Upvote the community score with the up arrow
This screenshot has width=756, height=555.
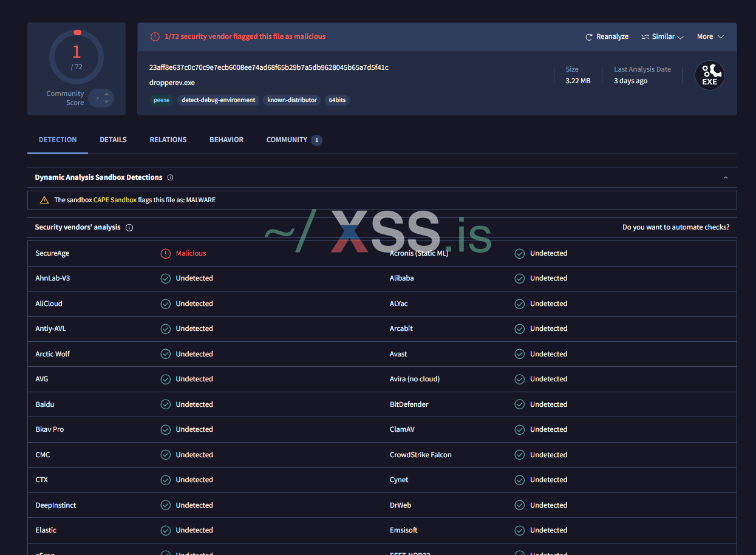click(106, 94)
